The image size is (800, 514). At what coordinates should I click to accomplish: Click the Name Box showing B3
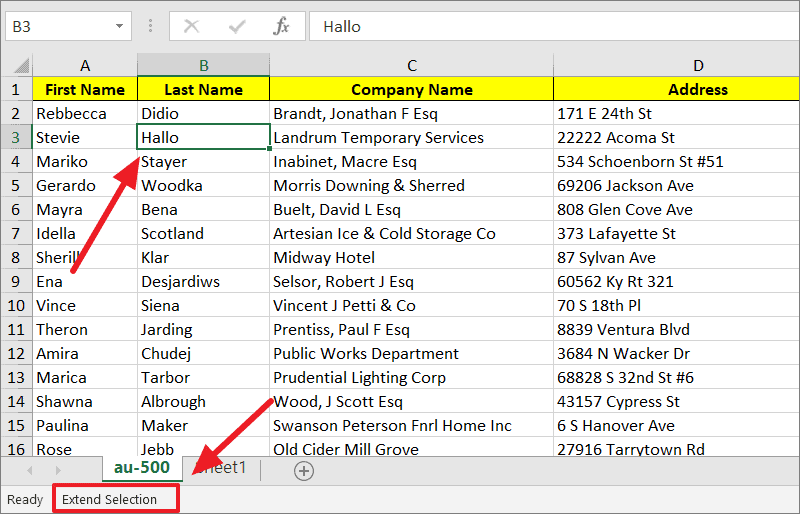click(x=68, y=26)
